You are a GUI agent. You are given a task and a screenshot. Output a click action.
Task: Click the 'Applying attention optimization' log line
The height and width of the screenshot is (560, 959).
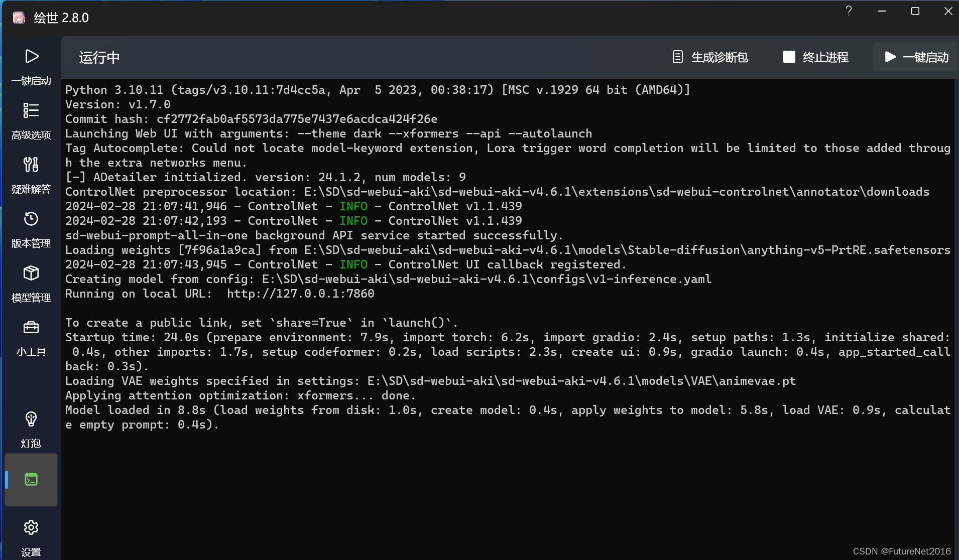(x=241, y=395)
